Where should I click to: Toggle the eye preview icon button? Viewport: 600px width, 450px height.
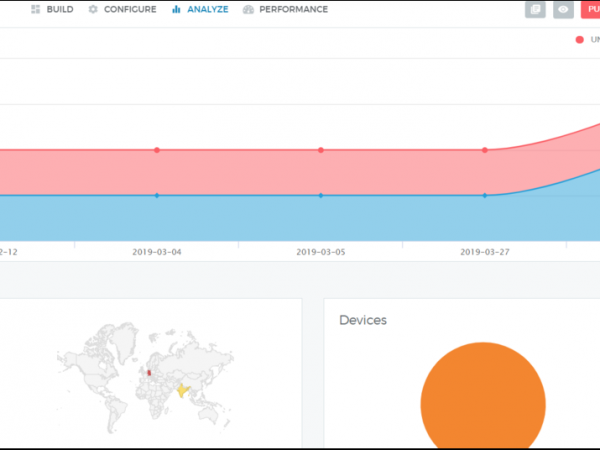[x=564, y=10]
